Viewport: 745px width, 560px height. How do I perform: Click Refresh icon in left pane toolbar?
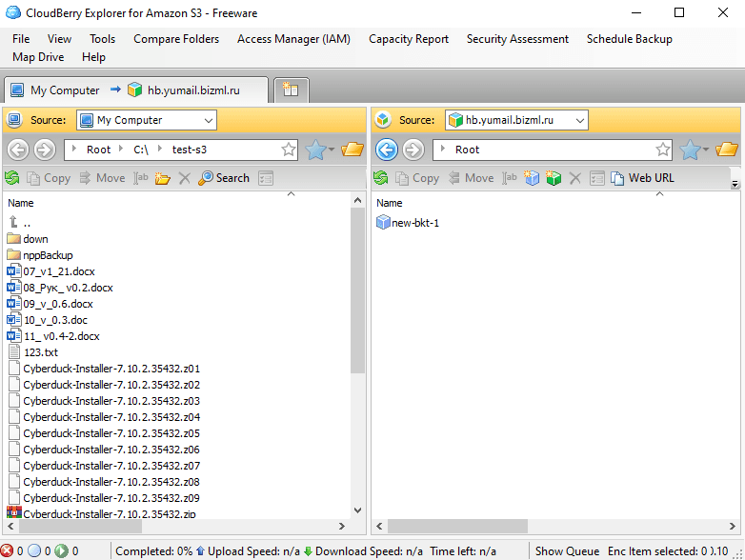point(12,178)
